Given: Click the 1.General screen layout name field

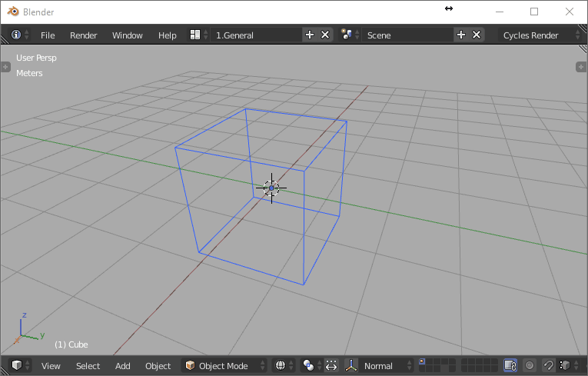Looking at the screenshot, I should click(256, 35).
